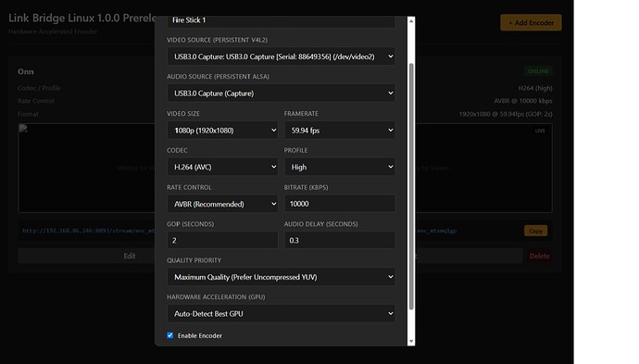This screenshot has height=364, width=639.
Task: Expand the Video Size 1080p dropdown
Action: pos(222,131)
